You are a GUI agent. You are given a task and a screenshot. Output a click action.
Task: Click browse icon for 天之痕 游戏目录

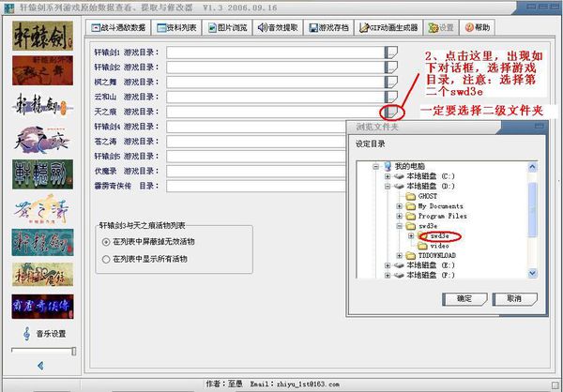coord(391,113)
